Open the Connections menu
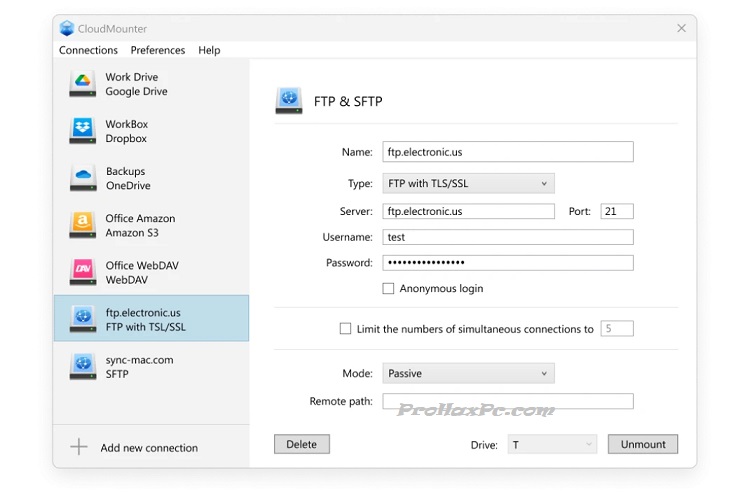750x497 pixels. [88, 50]
